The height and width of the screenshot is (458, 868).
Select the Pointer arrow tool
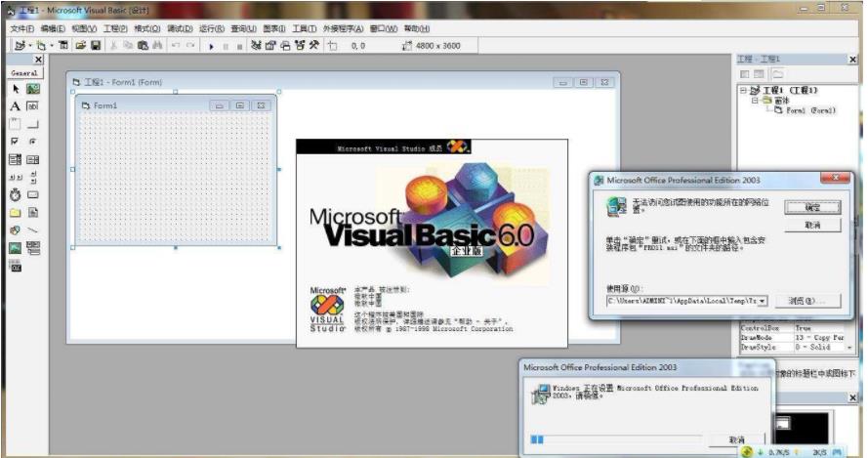(16, 89)
